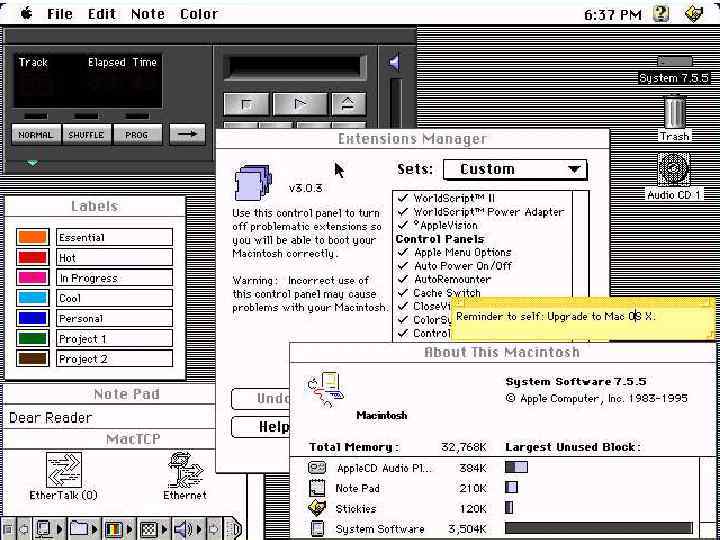Eject the CD using the eject button
This screenshot has width=720, height=540.
(x=349, y=104)
